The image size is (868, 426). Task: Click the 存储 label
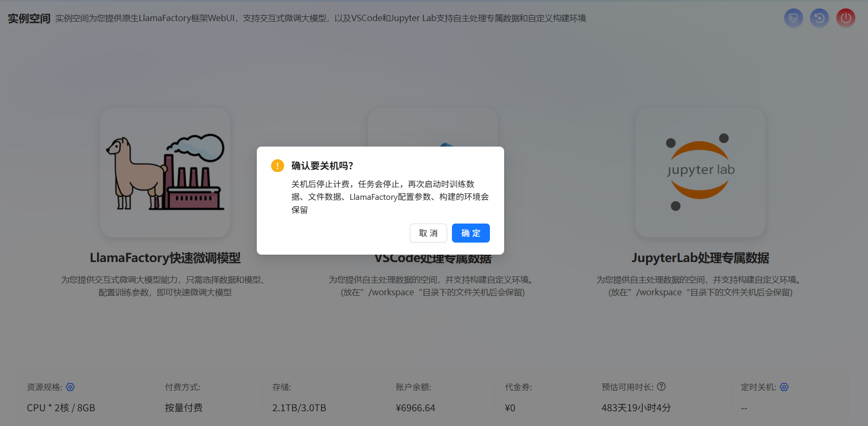(x=282, y=387)
